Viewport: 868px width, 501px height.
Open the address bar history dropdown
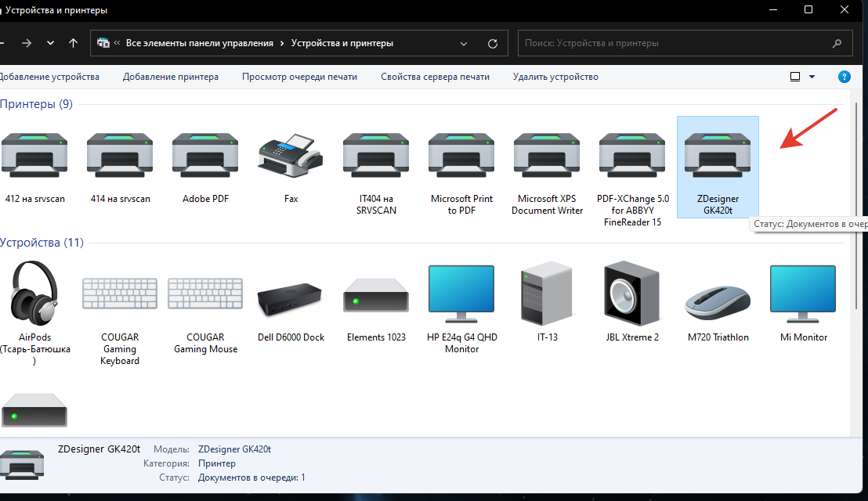464,44
